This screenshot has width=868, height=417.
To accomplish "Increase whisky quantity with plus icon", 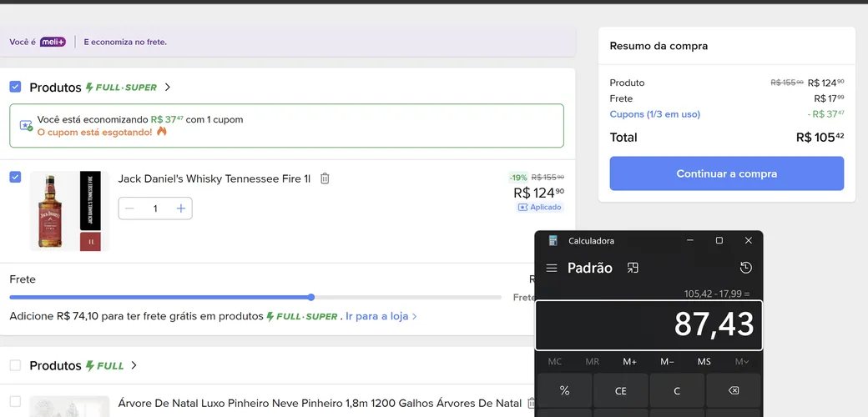I will pyautogui.click(x=180, y=208).
